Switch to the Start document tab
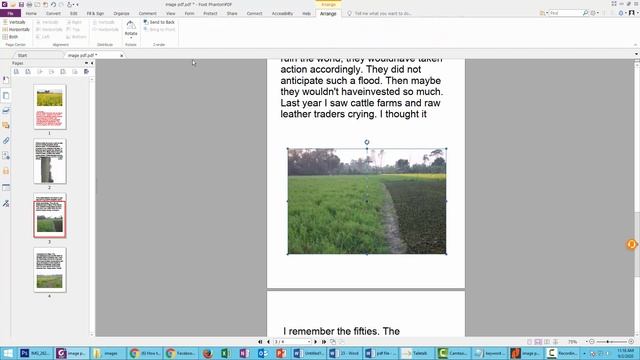 pyautogui.click(x=22, y=55)
